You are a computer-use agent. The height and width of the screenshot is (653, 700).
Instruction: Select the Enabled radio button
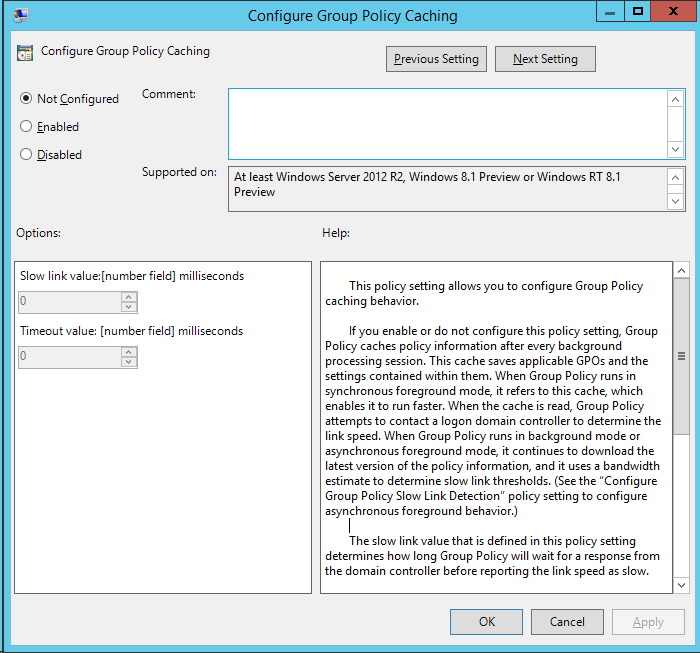pyautogui.click(x=27, y=127)
